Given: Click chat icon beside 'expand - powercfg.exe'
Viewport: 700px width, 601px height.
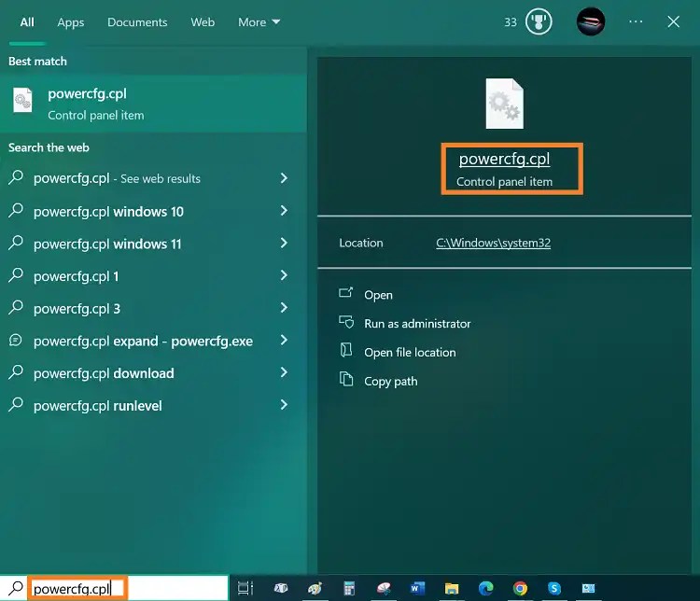Looking at the screenshot, I should tap(16, 341).
